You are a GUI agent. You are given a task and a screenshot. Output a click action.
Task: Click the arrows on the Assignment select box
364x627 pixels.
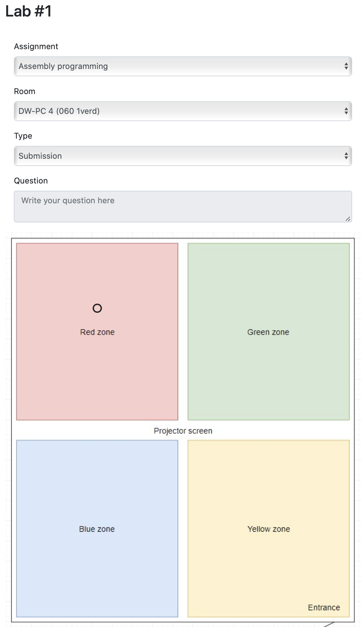[x=346, y=66]
